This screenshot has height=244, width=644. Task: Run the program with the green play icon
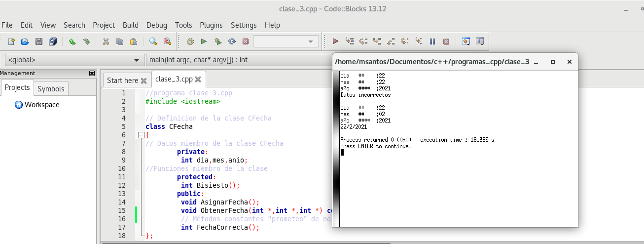tap(204, 42)
